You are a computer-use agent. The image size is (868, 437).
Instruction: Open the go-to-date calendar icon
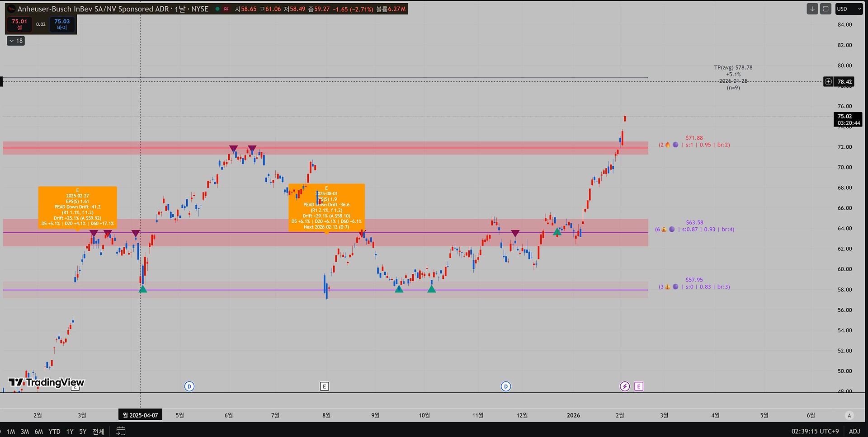[x=121, y=431]
